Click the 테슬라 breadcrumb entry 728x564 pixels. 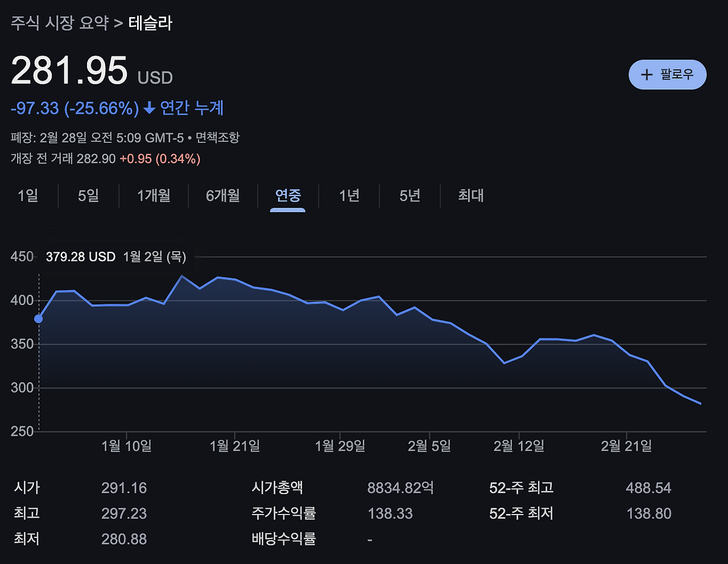point(150,23)
